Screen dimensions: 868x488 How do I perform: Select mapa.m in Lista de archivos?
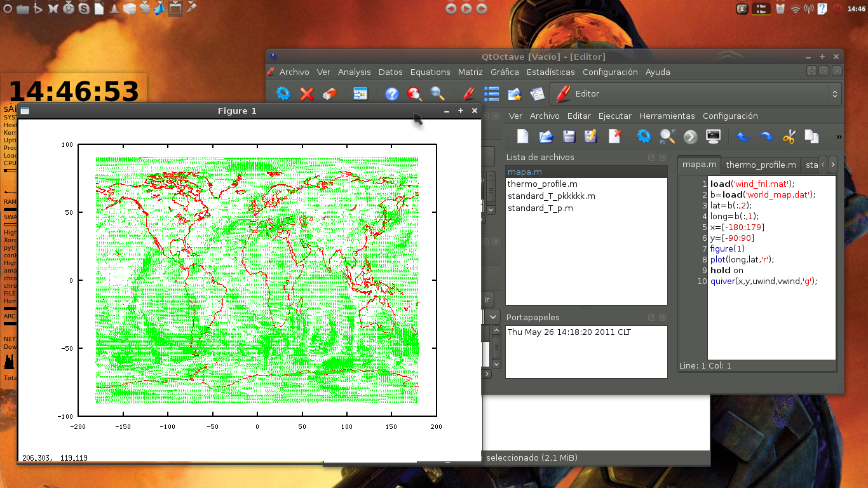pyautogui.click(x=587, y=172)
